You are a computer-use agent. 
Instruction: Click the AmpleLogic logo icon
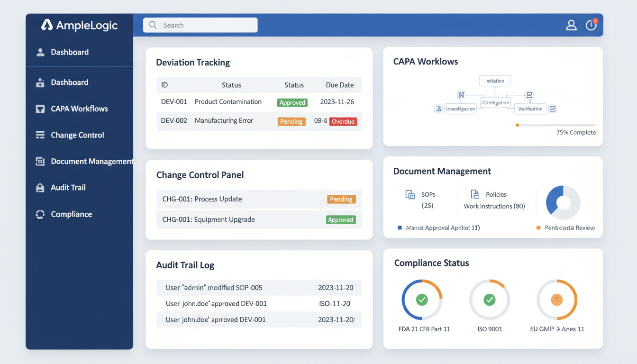click(x=46, y=25)
